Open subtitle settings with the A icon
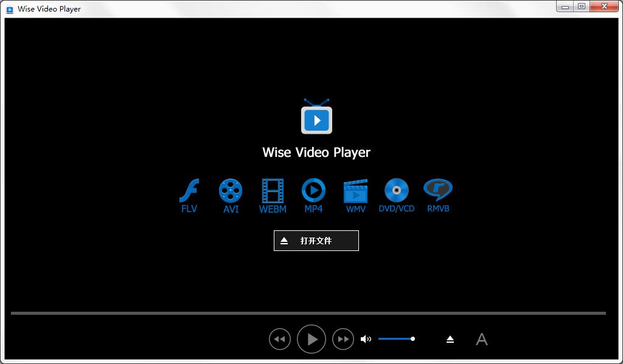Image resolution: width=623 pixels, height=364 pixels. 481,339
